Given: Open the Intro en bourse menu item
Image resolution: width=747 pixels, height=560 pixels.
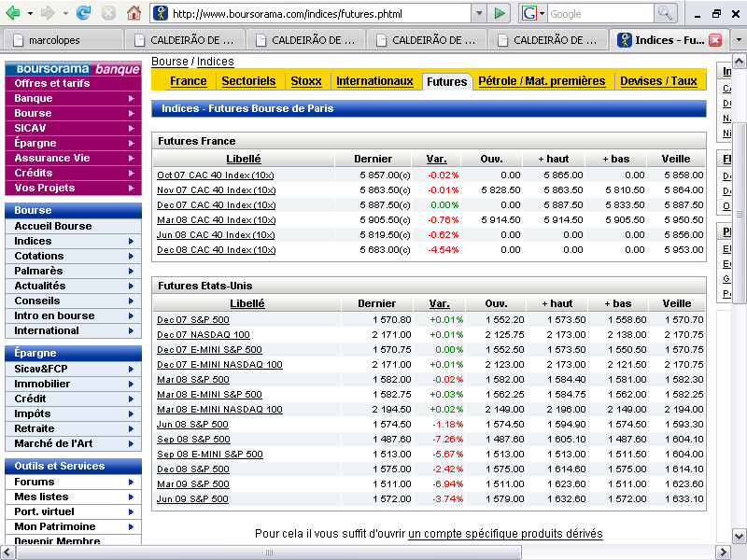Looking at the screenshot, I should pos(73,315).
